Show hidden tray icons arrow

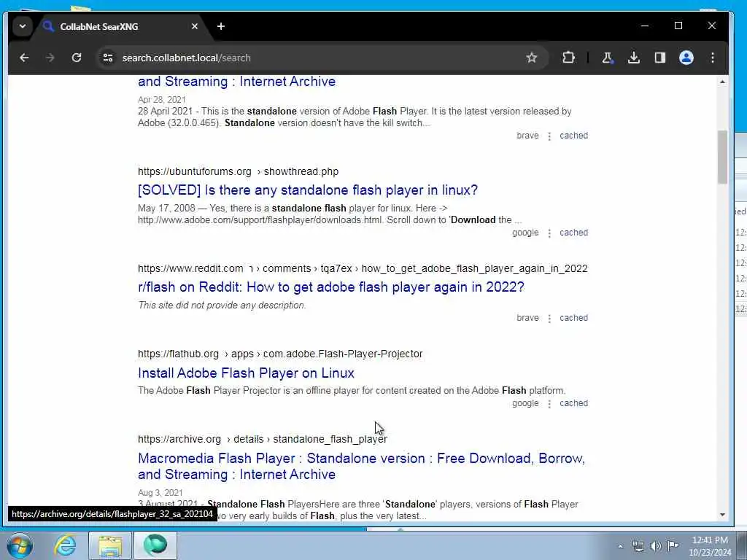(620, 546)
